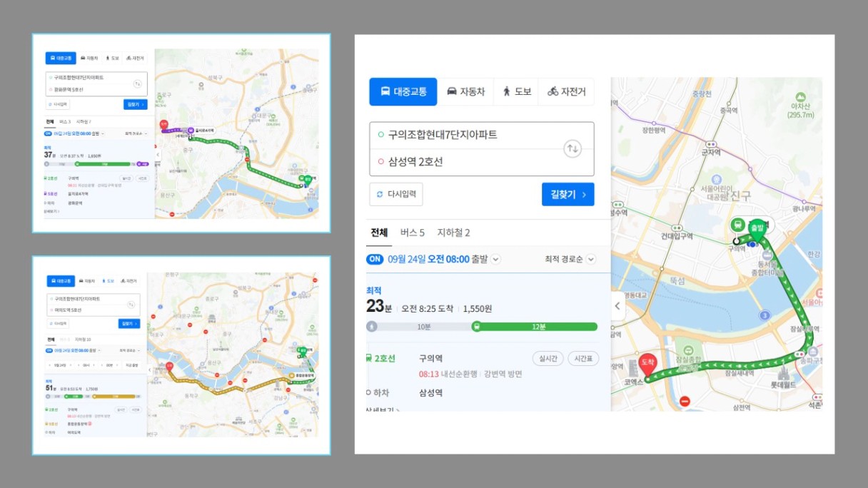Screen dimensions: 868x488
Task: Click 실시간 button in large panel
Action: click(x=548, y=359)
